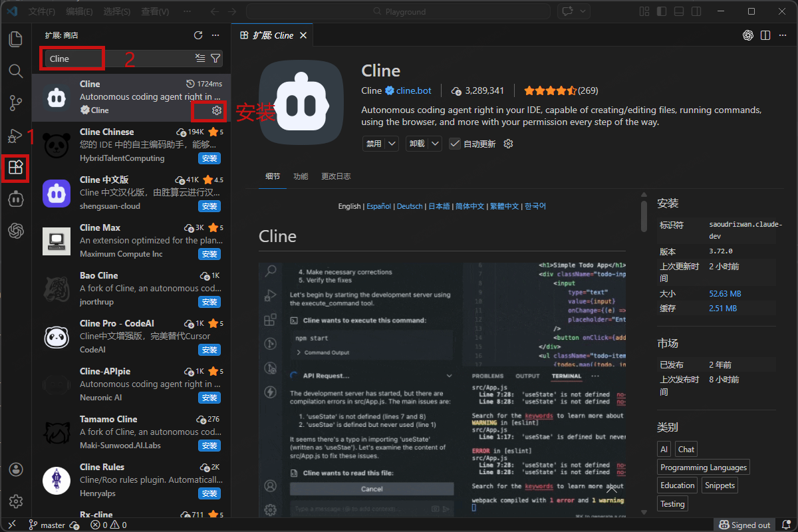
Task: Click the 禁用 button
Action: 374,144
